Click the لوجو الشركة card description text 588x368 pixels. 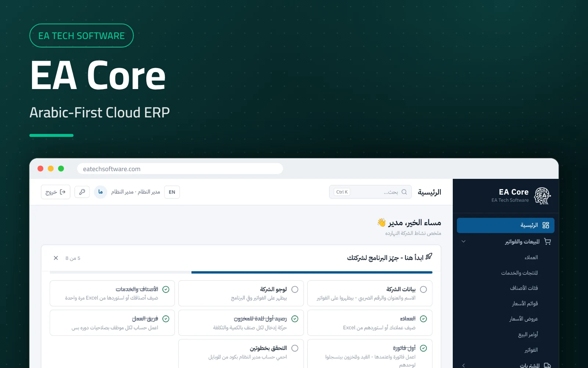pyautogui.click(x=259, y=298)
